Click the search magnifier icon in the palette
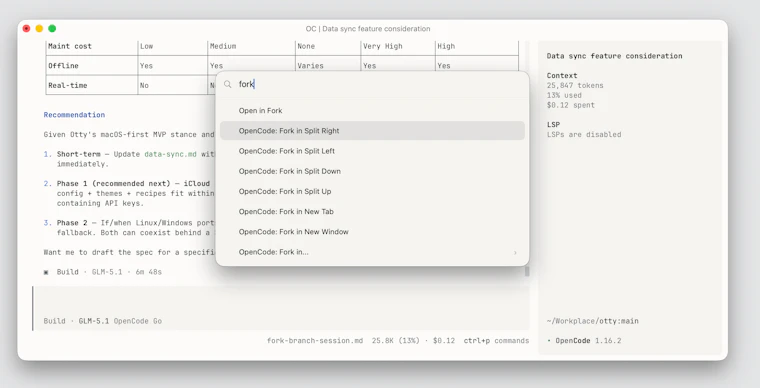Screen dimensions: 760x388 click(227, 84)
